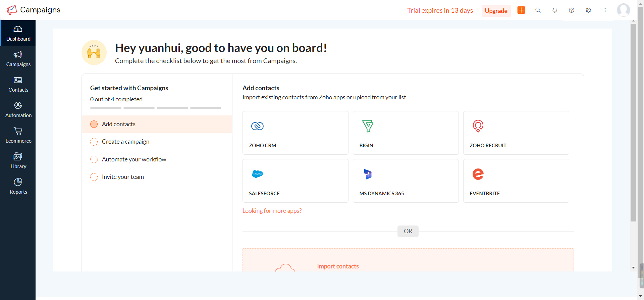This screenshot has width=644, height=300.
Task: Go to Contacts in the sidebar
Action: pos(18,84)
